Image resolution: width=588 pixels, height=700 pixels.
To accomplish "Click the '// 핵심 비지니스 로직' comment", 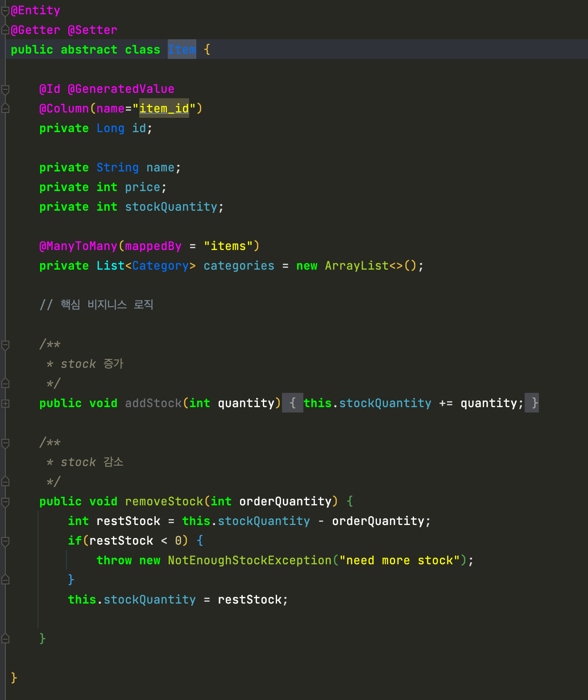I will tap(96, 304).
